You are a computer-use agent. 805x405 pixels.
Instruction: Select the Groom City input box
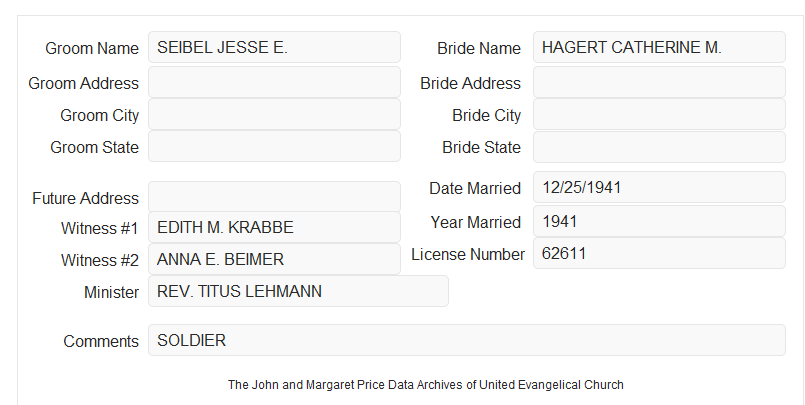[x=274, y=114]
